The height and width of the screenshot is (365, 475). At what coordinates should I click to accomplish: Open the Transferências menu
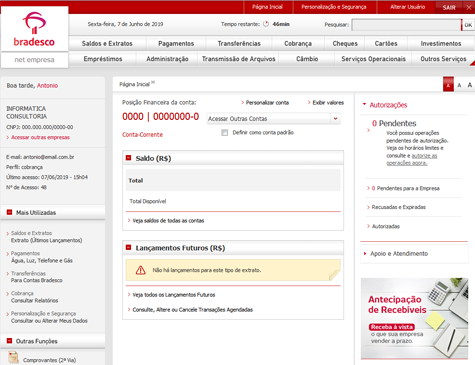pos(239,43)
